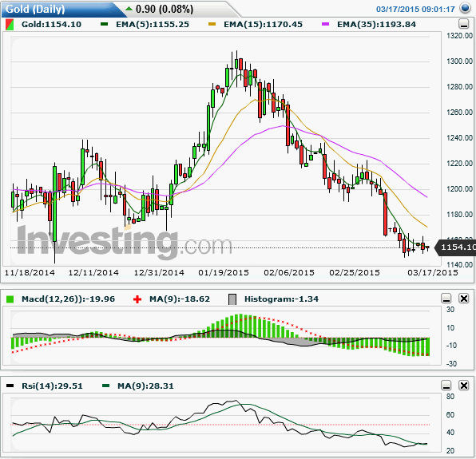Click the 0.90 (0.08%) price change text
This screenshot has width=476, height=459.
point(165,9)
